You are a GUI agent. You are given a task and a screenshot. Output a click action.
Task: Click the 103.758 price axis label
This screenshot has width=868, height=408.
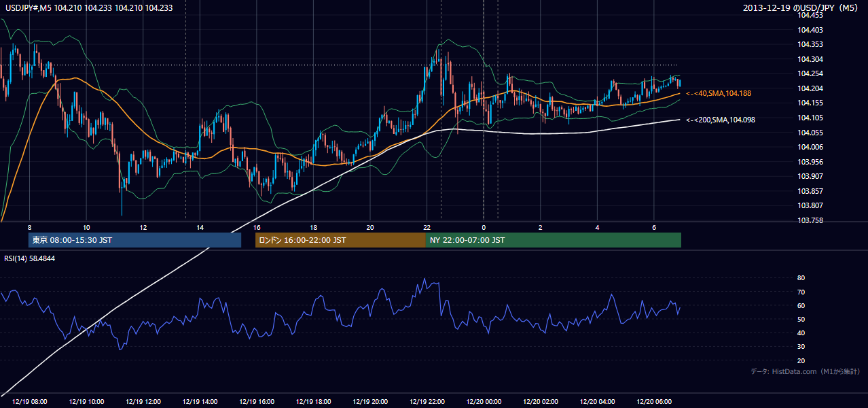coord(811,220)
